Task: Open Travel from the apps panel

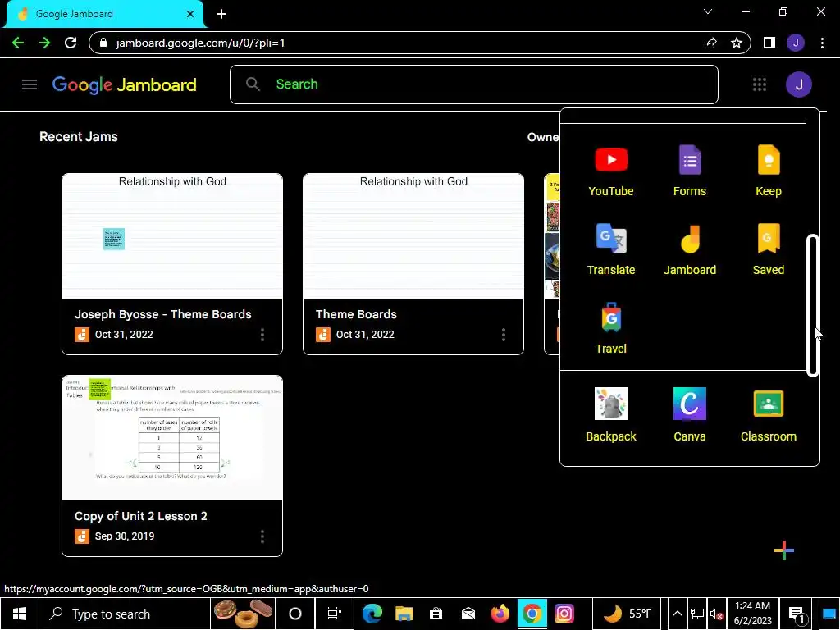Action: (x=610, y=329)
